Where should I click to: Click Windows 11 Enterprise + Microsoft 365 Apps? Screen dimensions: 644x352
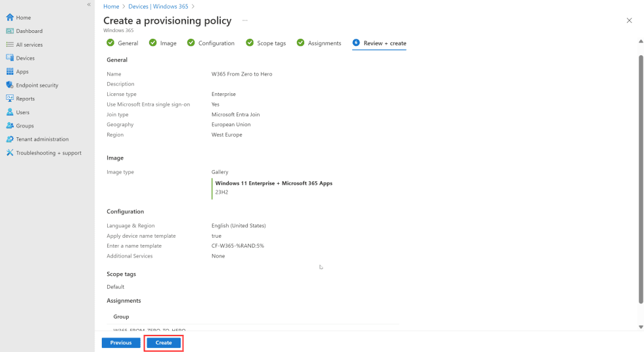[274, 183]
